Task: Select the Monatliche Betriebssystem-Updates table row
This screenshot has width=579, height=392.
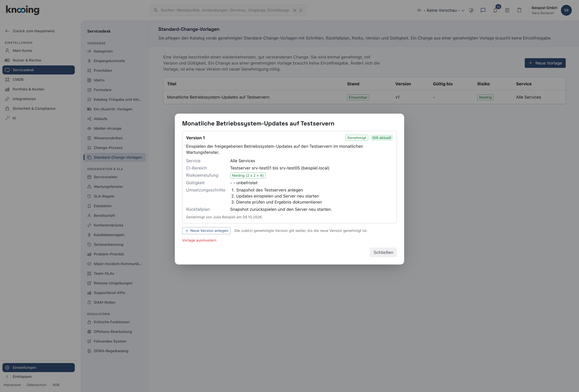Action: coord(364,97)
